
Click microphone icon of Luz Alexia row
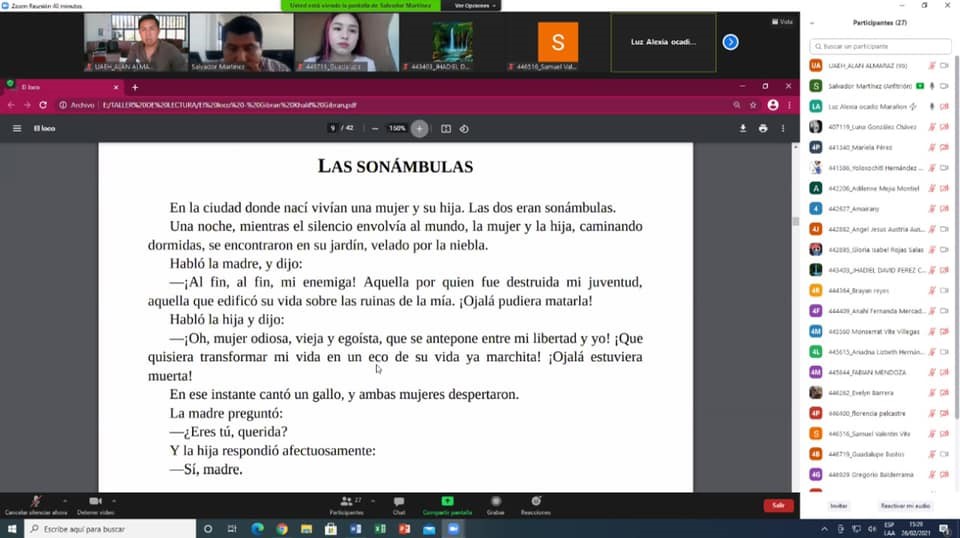932,106
